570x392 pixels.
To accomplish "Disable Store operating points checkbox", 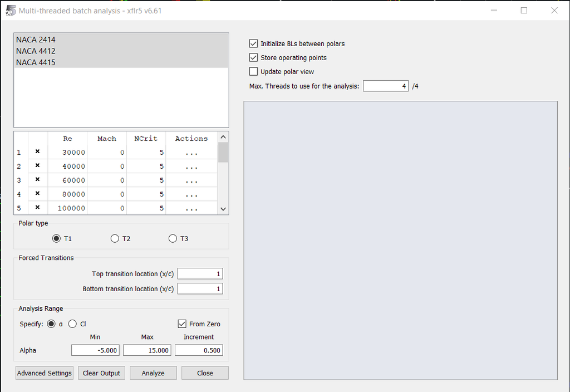I will (x=254, y=57).
